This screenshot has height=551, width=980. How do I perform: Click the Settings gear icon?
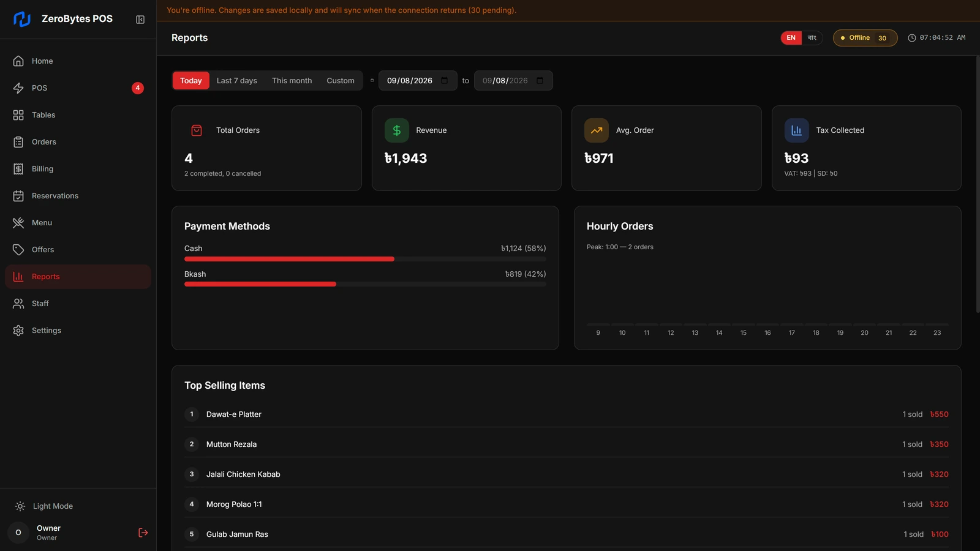point(18,331)
